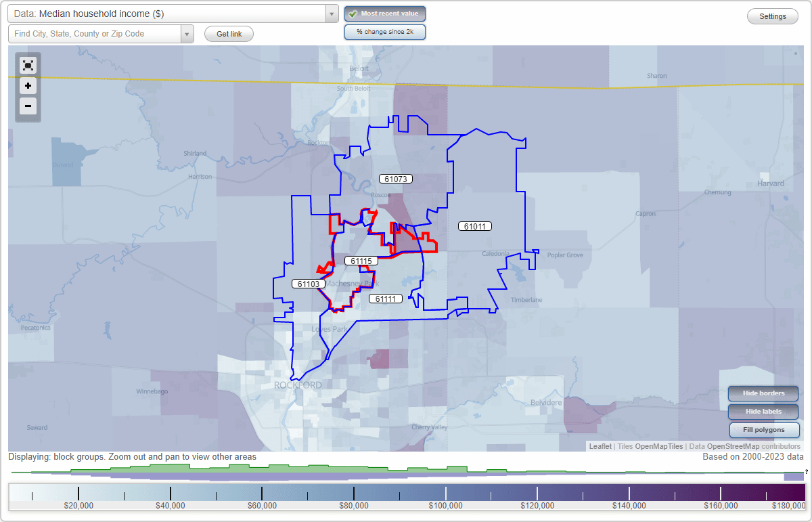Expand the Find City search dropdown arrow
Viewport: 812px width, 522px height.
click(187, 34)
